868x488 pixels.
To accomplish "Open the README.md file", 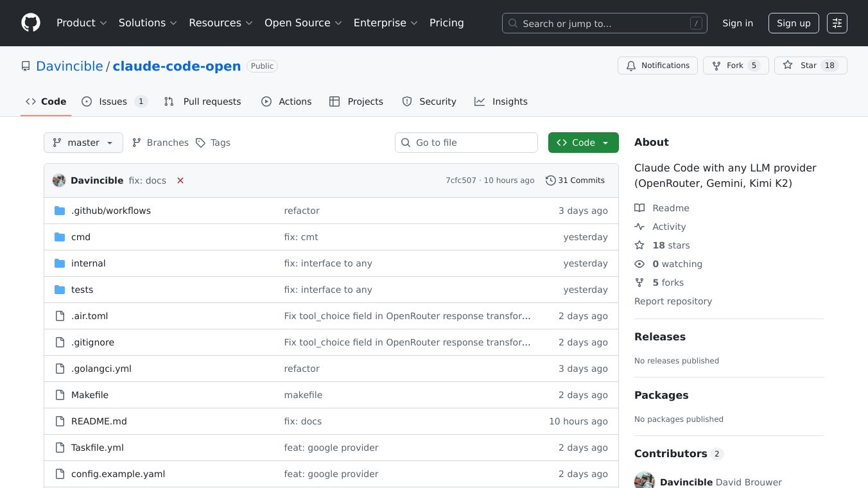I will [99, 421].
